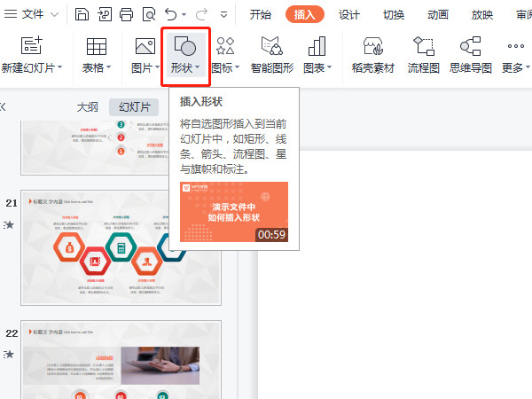
Task: Switch to the Design (设计) tab
Action: click(x=349, y=14)
